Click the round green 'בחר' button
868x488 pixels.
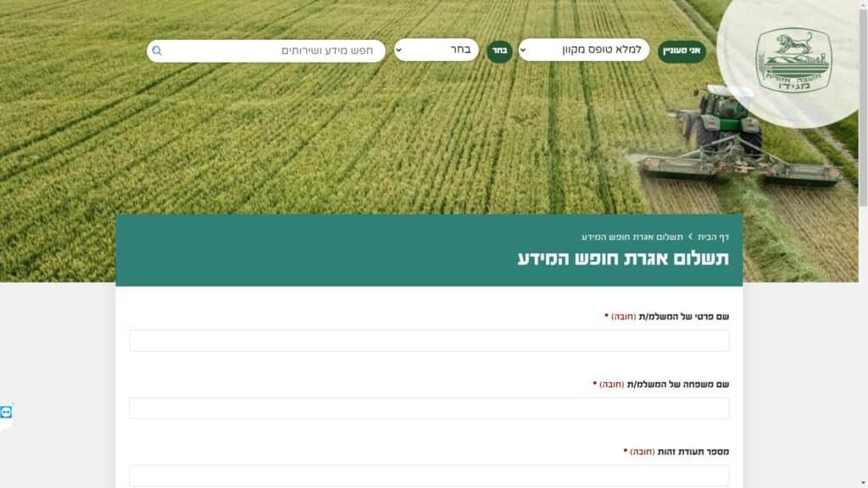point(499,51)
